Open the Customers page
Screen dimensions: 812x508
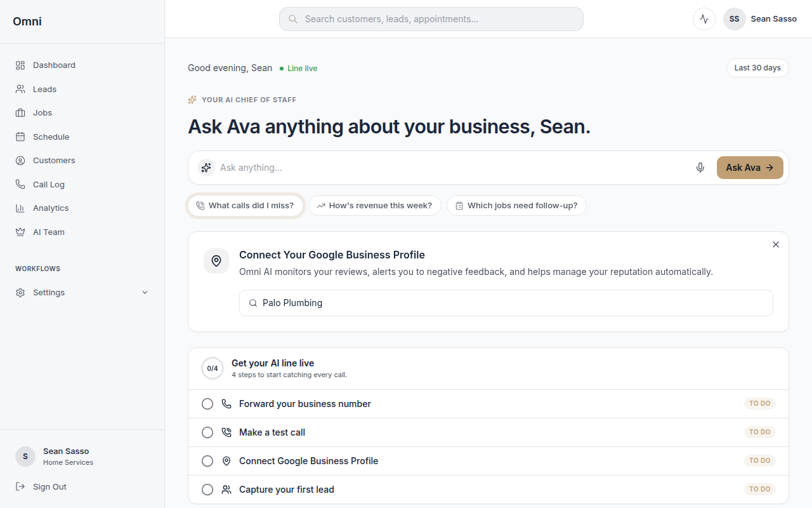pyautogui.click(x=82, y=161)
